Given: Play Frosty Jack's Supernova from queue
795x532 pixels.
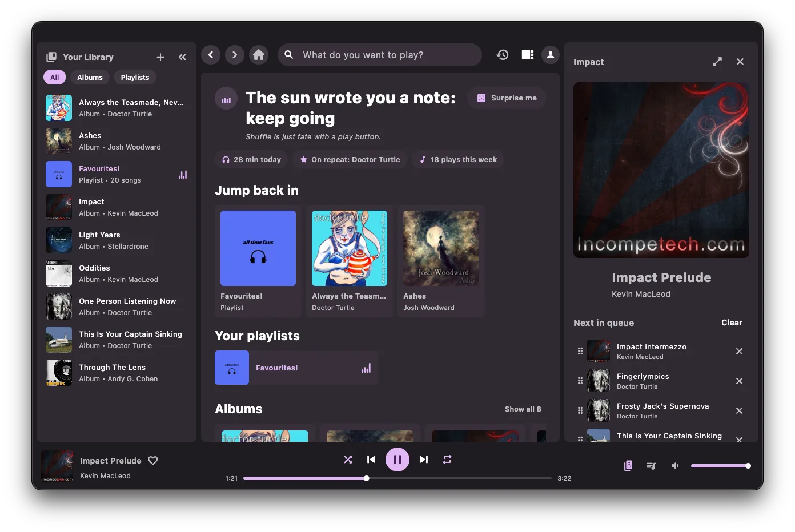Looking at the screenshot, I should click(x=662, y=411).
